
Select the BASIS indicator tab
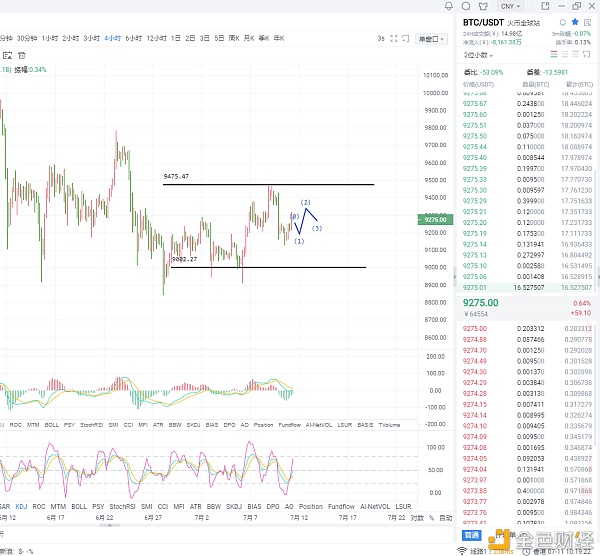(365, 425)
